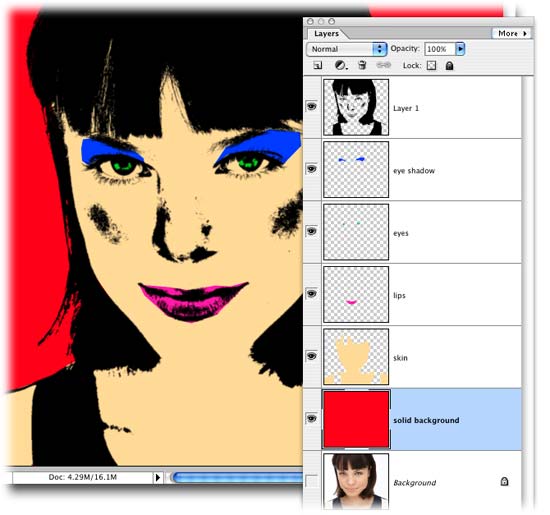Click the link layers chain icon
The image size is (550, 515).
383,65
